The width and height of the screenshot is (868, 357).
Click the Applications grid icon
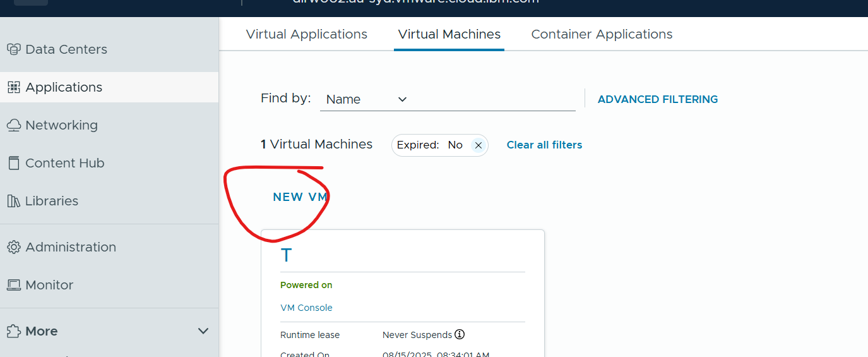pyautogui.click(x=14, y=87)
